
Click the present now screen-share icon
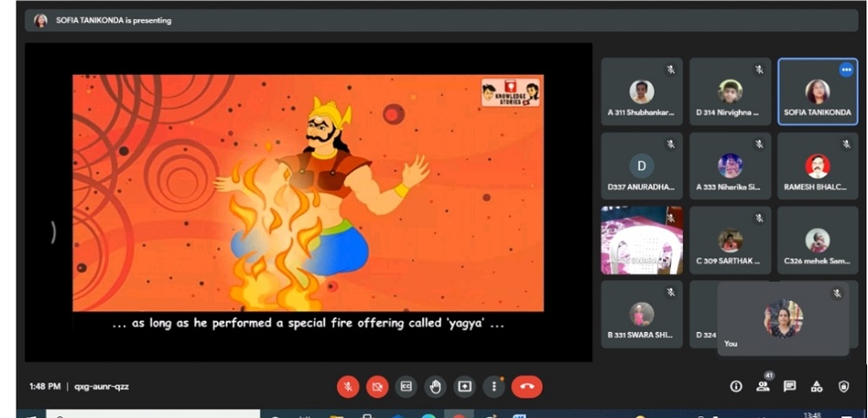(464, 387)
